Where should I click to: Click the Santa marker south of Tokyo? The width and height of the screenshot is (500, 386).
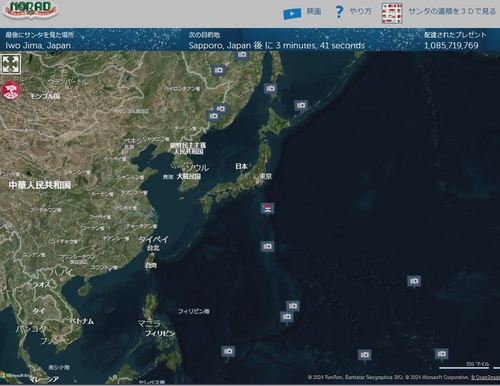(x=267, y=208)
